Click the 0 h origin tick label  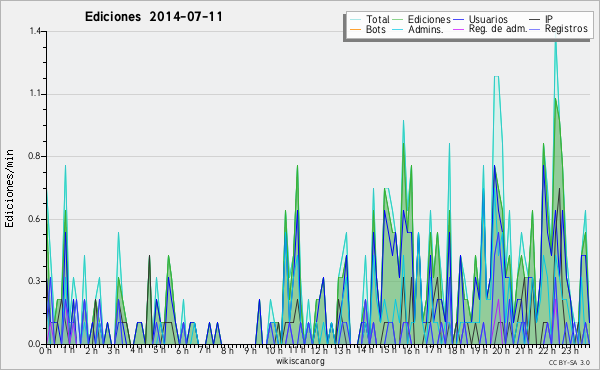tap(45, 351)
